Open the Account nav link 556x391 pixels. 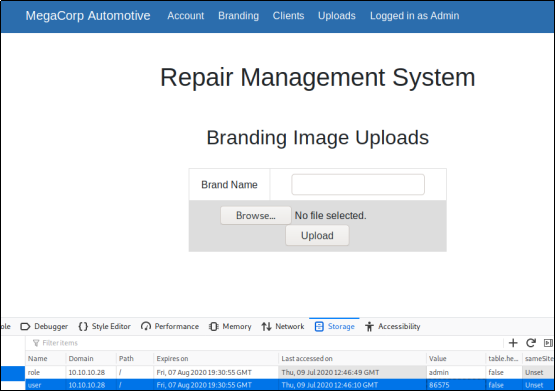[185, 16]
